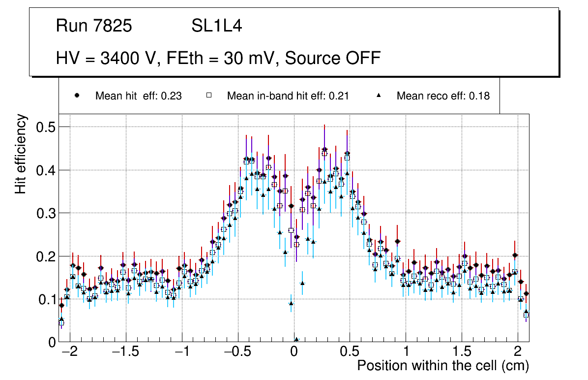Screen dimensions: 588x380
Task: Click the triangle data point at zero efficiency
Action: pos(296,340)
